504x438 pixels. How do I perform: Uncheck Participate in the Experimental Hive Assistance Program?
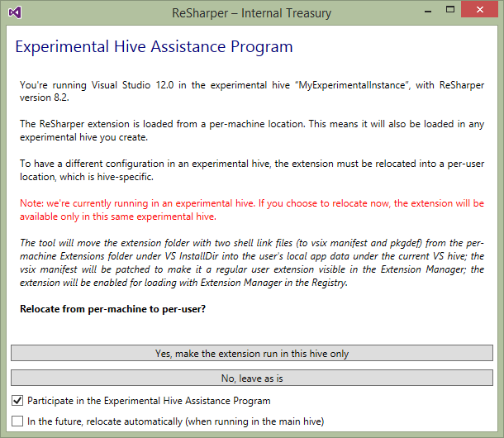click(17, 401)
